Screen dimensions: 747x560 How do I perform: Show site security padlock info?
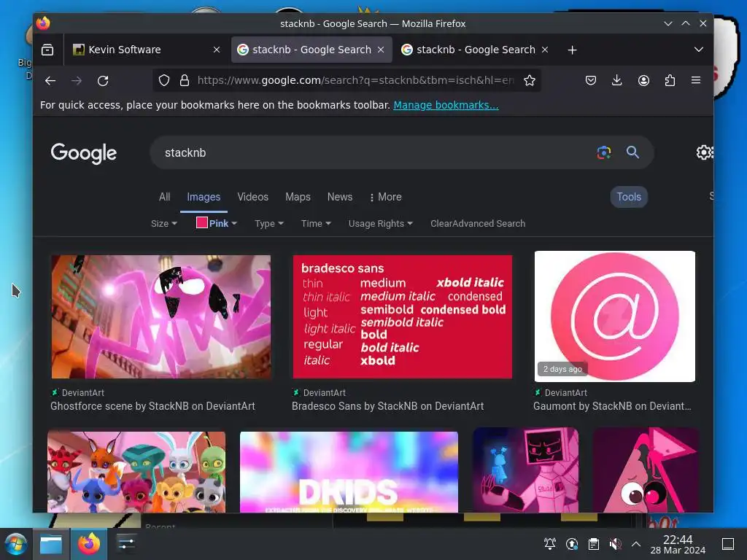pyautogui.click(x=185, y=80)
